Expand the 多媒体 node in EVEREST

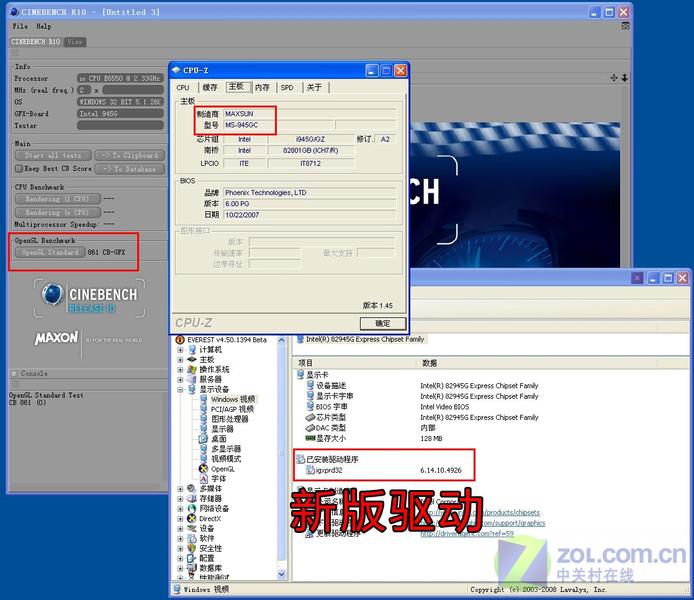[180, 489]
